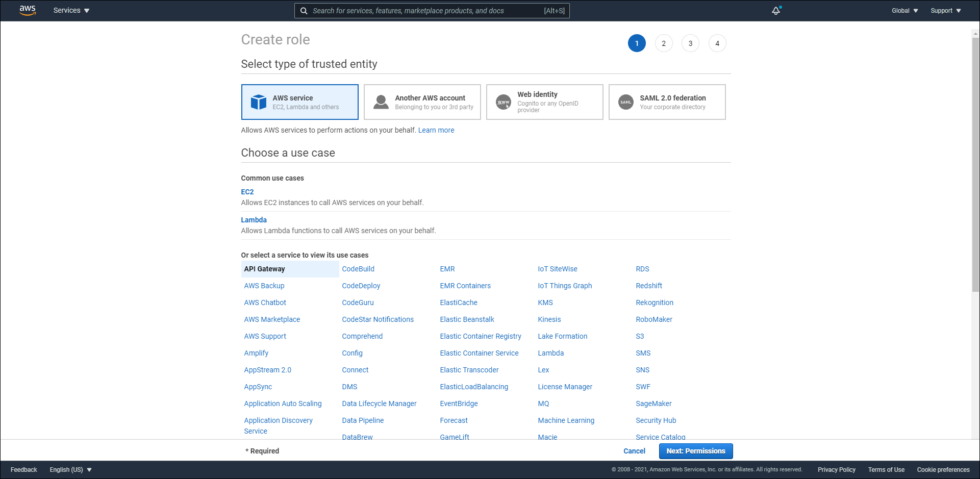Open the Learn more link
Screen dimensions: 980x479
coord(436,130)
